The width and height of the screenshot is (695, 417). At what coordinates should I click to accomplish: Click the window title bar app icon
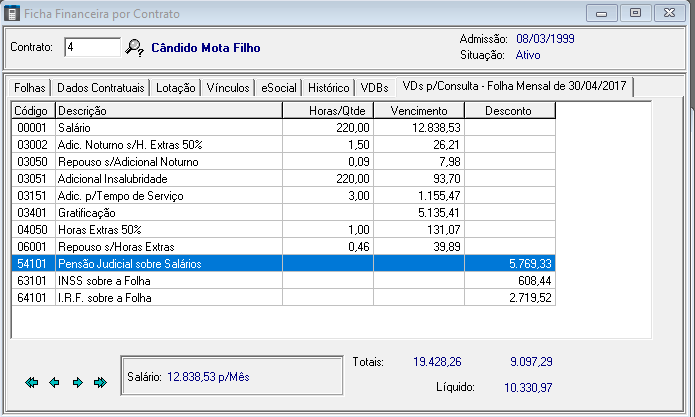coord(11,13)
